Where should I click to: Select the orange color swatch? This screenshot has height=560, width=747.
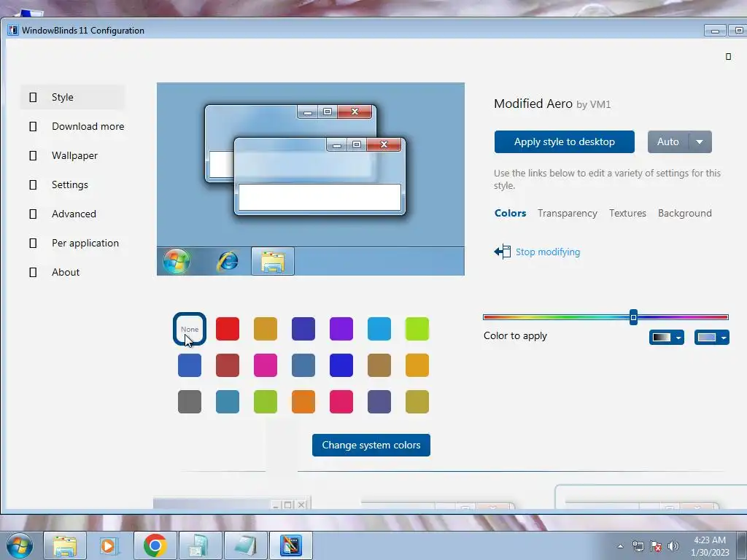tap(303, 402)
